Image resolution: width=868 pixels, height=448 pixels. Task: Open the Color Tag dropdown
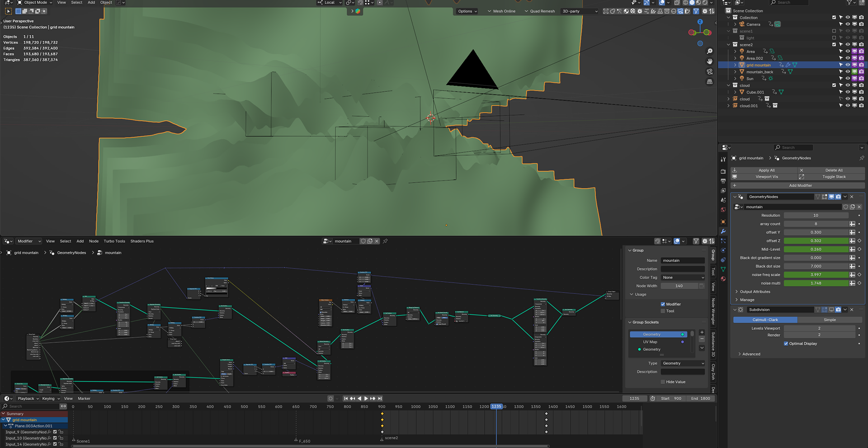click(x=683, y=278)
